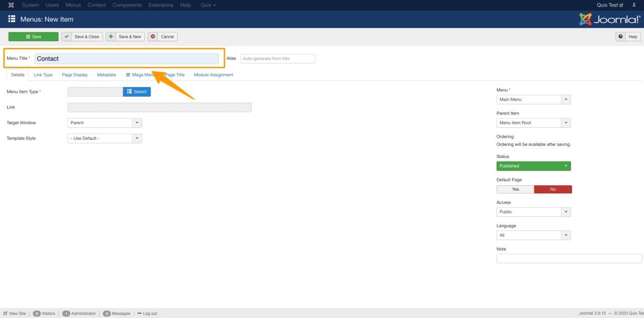Set Default Page to Yes
Viewport: 644px width, 318px height.
[515, 189]
